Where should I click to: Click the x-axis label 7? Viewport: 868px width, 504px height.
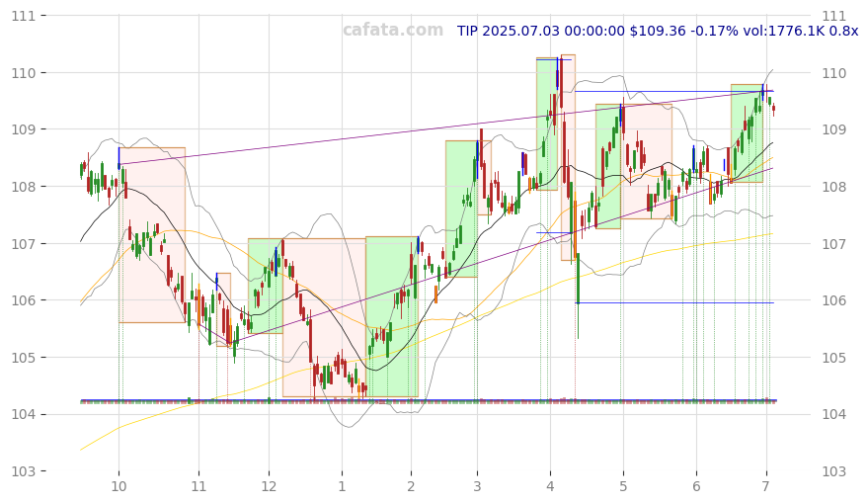766,487
